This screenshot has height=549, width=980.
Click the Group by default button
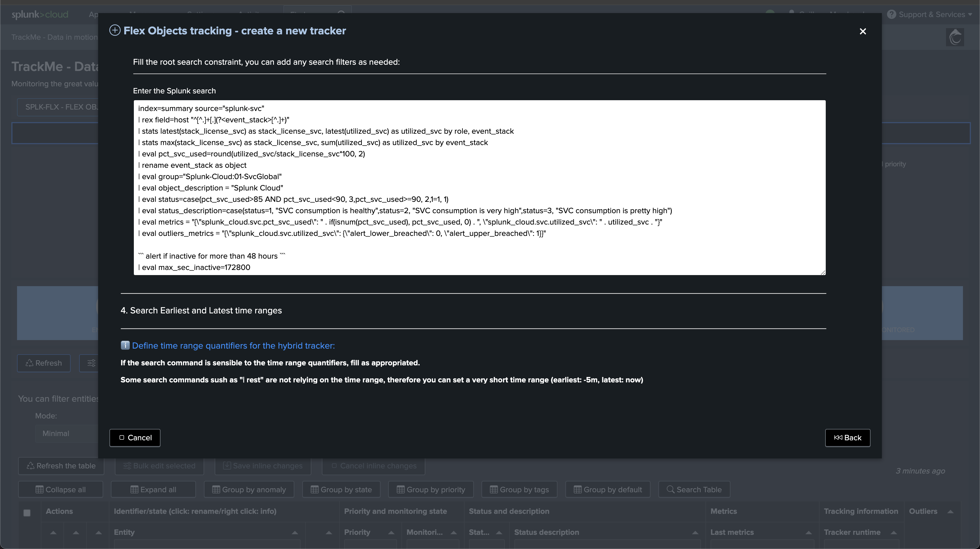[x=608, y=490]
